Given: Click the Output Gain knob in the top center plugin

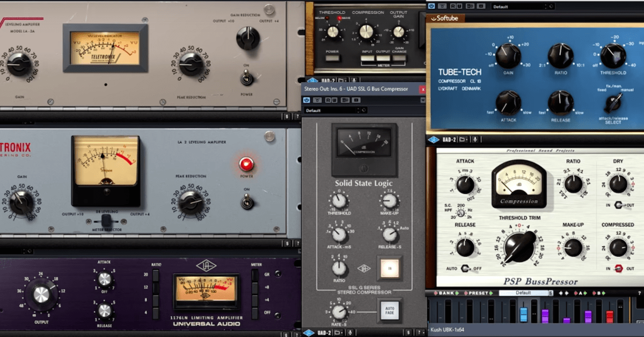Looking at the screenshot, I should coord(399,32).
